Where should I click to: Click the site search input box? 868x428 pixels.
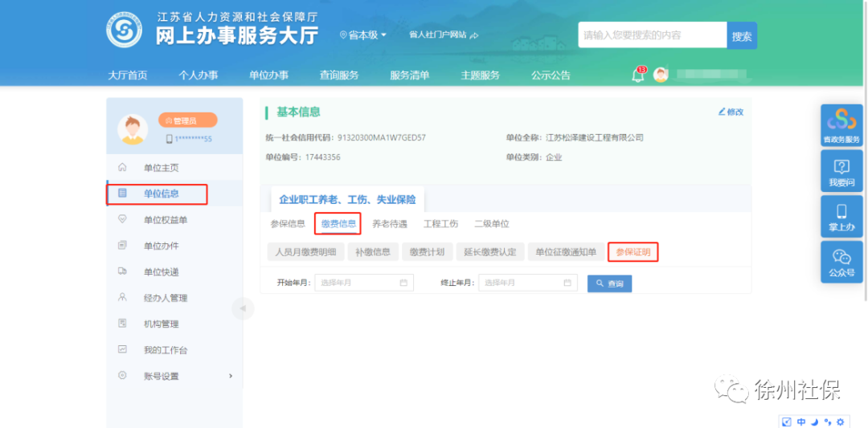(652, 35)
